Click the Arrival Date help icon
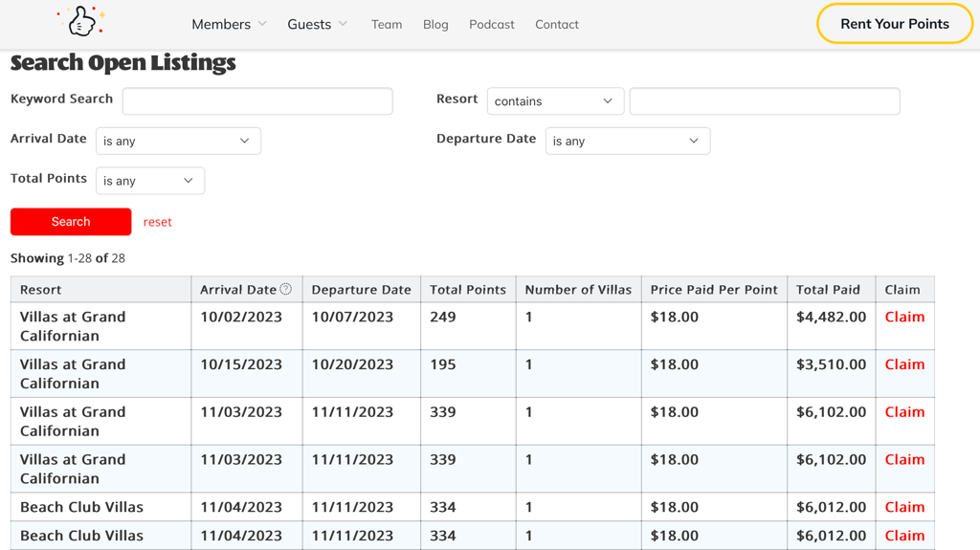This screenshot has width=980, height=550. pyautogui.click(x=285, y=289)
